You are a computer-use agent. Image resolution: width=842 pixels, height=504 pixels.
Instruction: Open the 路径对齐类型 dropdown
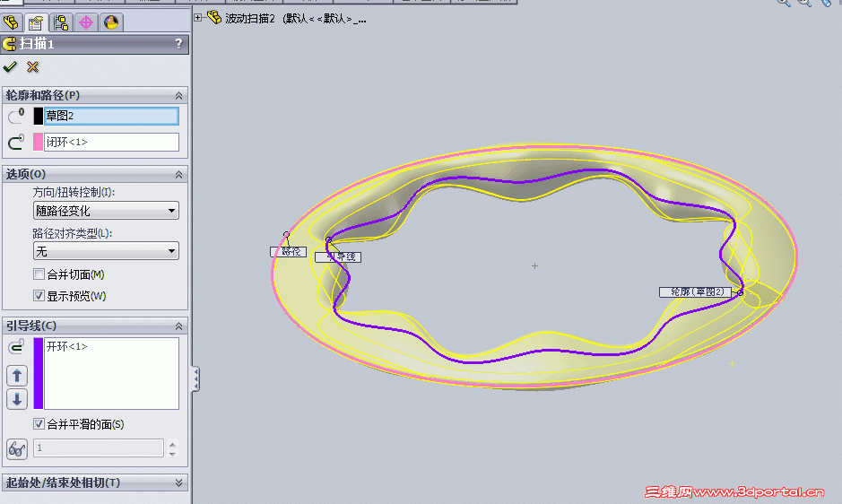pos(106,251)
